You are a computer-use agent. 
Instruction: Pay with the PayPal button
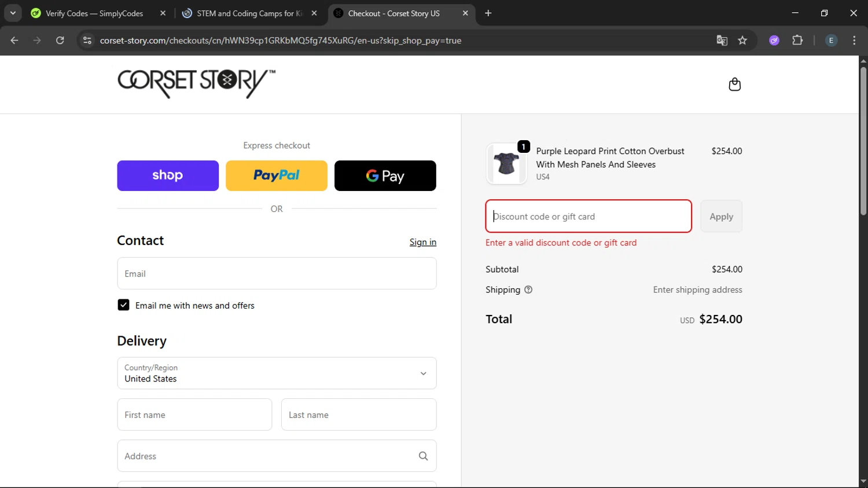click(277, 175)
